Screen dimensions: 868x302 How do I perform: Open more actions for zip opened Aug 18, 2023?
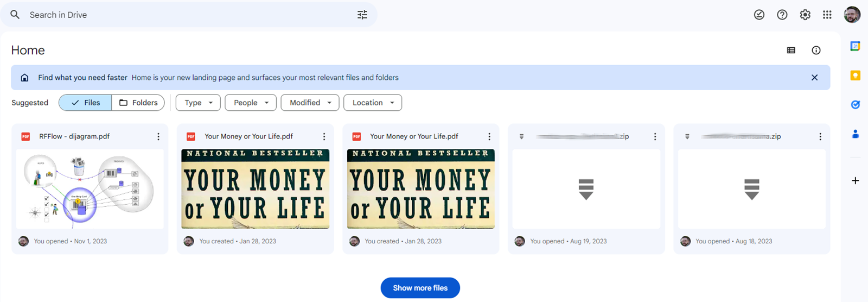[x=820, y=136]
